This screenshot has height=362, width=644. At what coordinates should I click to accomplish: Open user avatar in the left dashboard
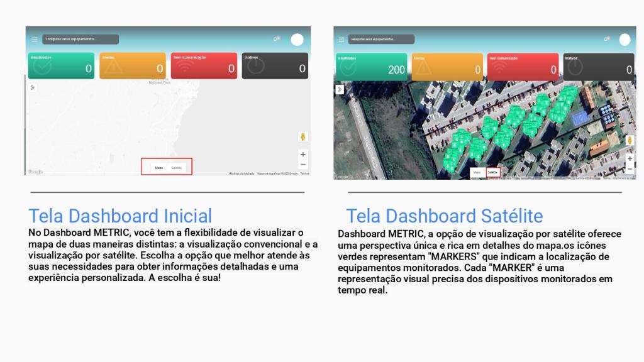pos(297,40)
